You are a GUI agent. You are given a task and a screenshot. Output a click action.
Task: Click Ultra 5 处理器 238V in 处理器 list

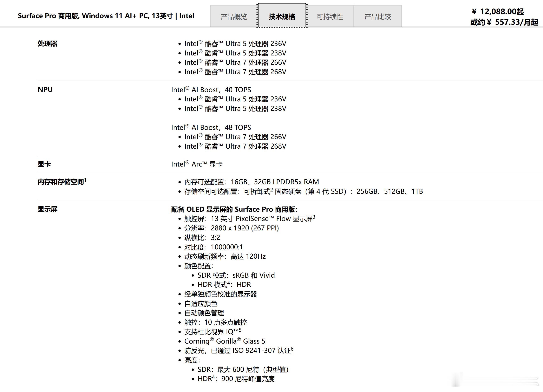click(235, 53)
